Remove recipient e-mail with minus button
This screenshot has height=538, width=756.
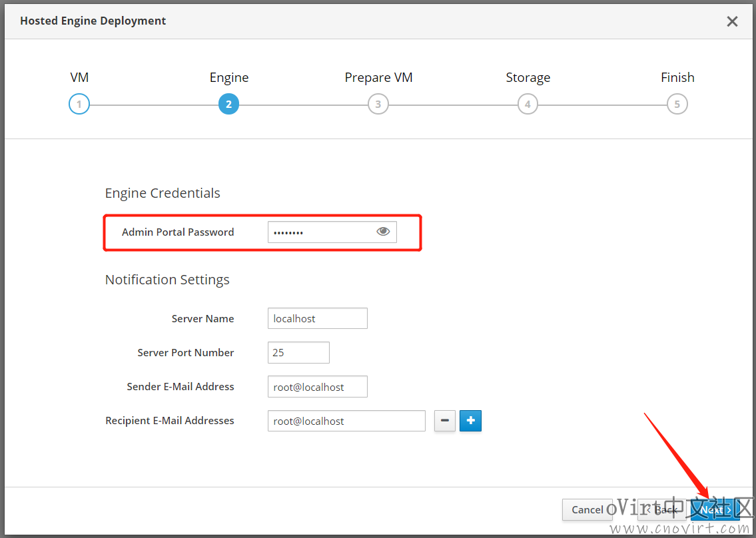click(444, 421)
